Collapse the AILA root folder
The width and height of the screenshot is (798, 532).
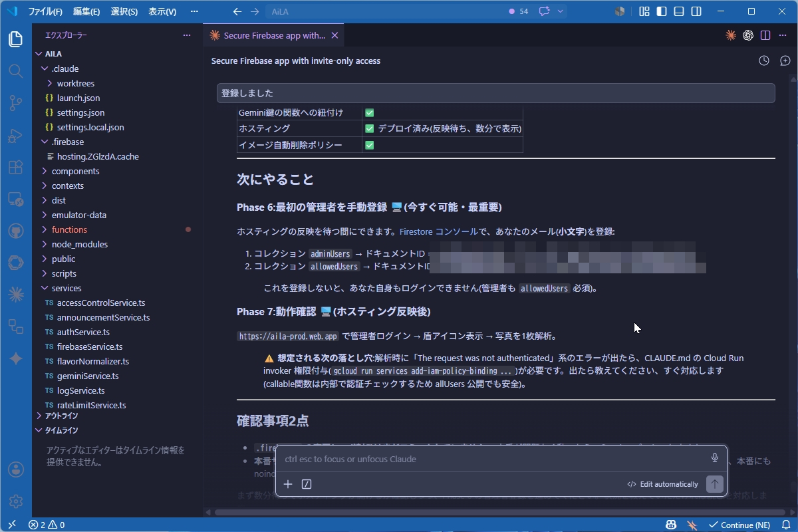coord(118,54)
